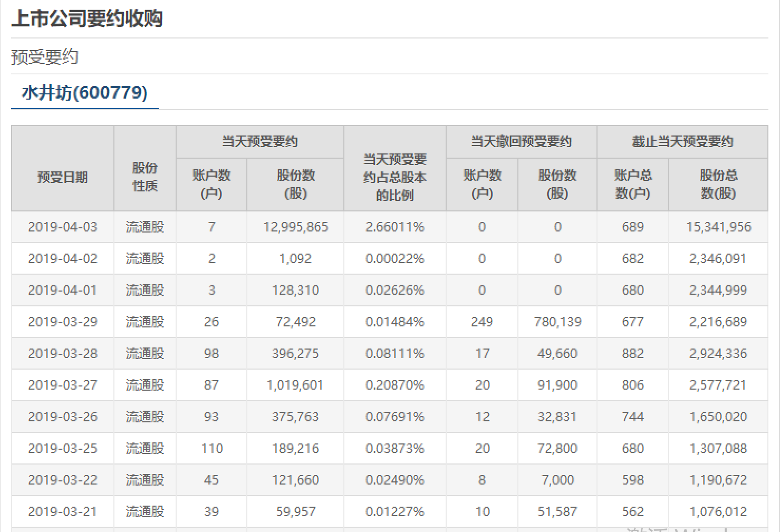Click the 0.08111% ratio cell

(x=395, y=354)
